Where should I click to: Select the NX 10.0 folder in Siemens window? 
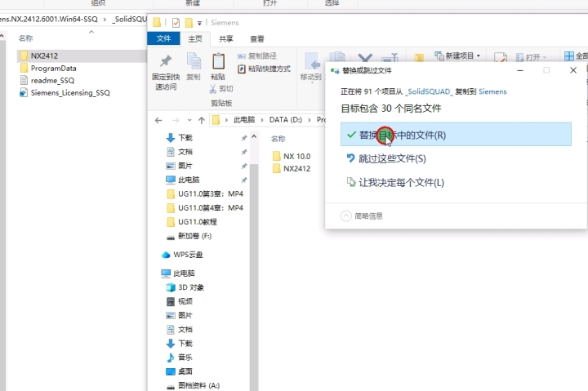click(292, 157)
